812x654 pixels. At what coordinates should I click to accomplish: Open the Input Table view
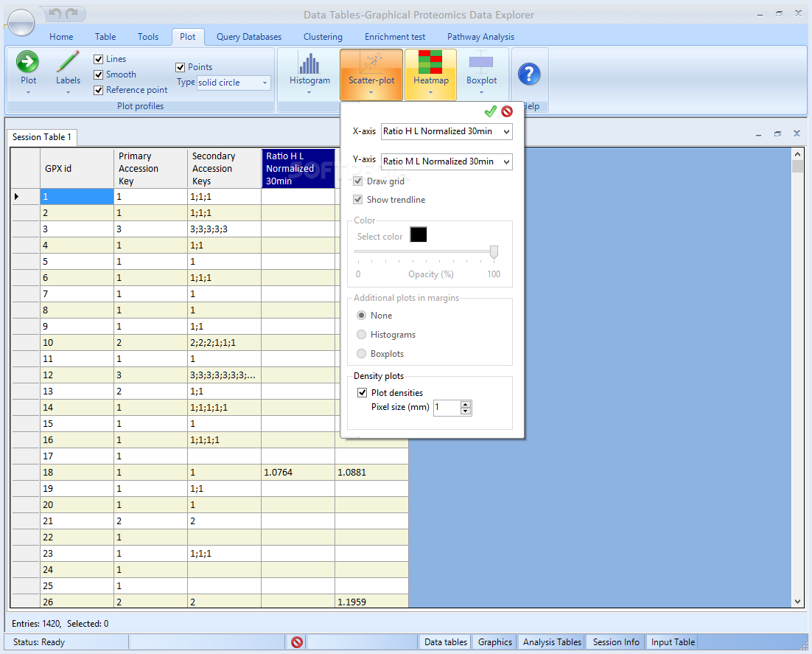(x=673, y=642)
